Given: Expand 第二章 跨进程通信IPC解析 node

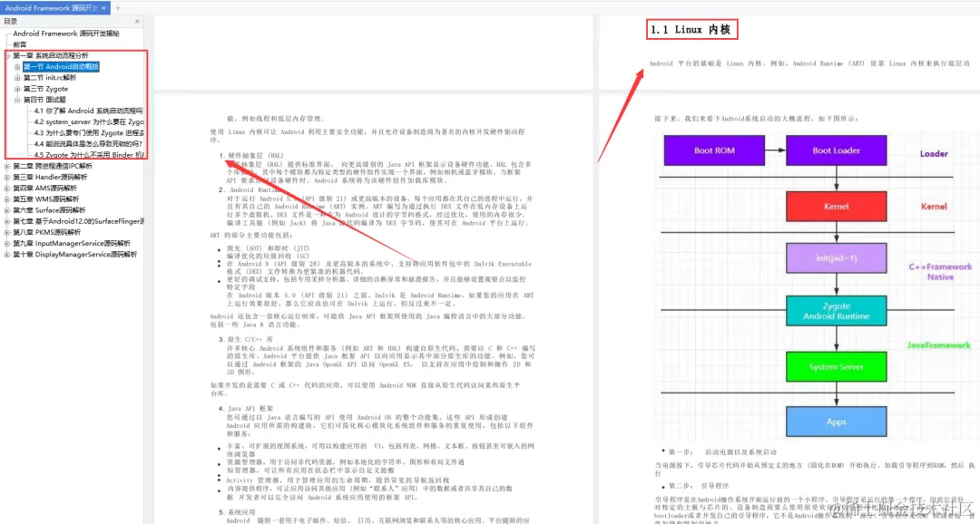Looking at the screenshot, I should pyautogui.click(x=7, y=166).
